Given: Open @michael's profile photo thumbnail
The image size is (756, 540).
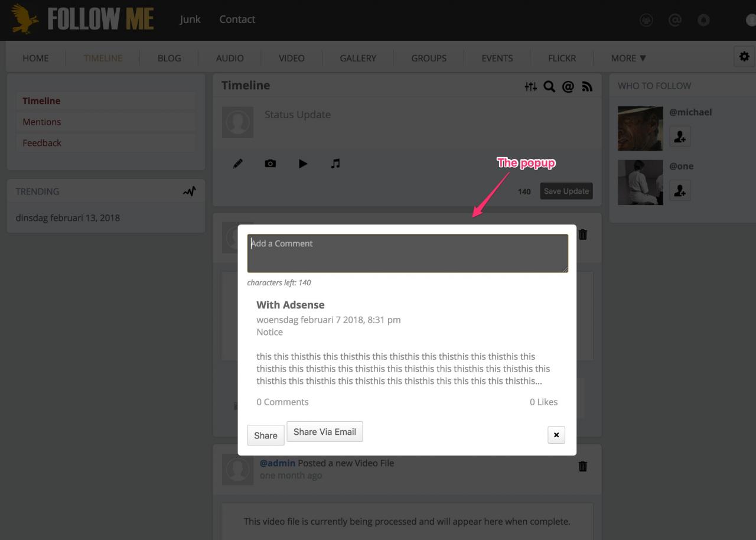Looking at the screenshot, I should (640, 128).
